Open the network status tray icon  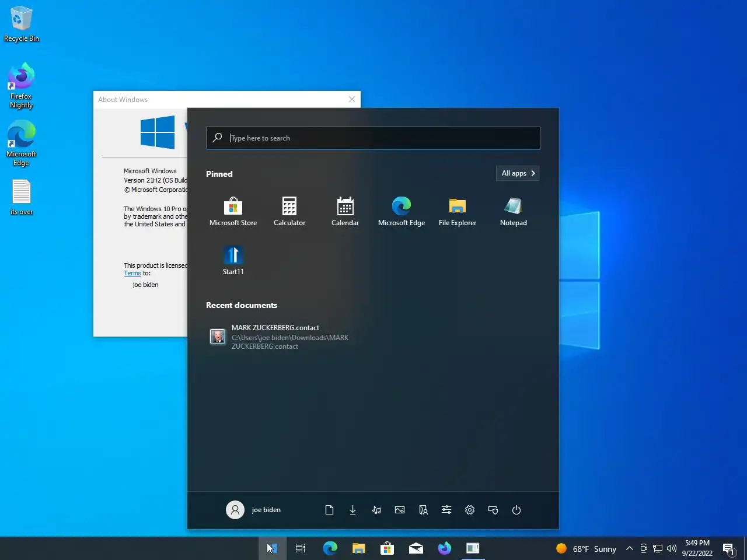[x=658, y=548]
